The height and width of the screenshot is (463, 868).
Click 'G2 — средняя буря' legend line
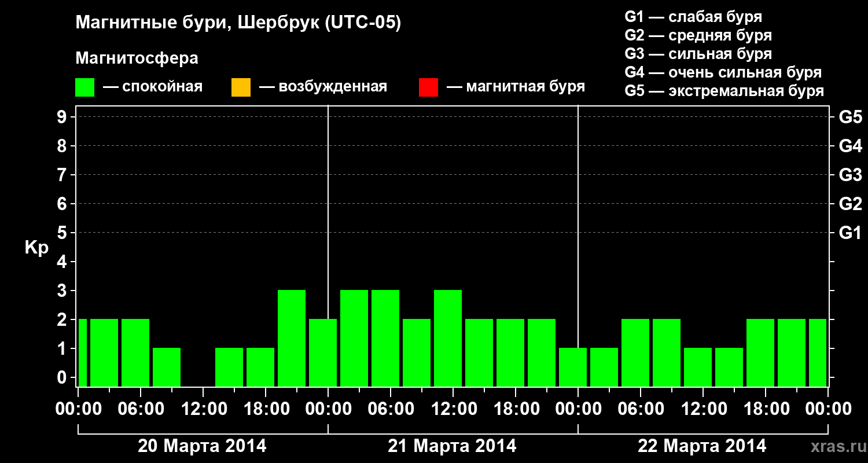click(x=698, y=35)
